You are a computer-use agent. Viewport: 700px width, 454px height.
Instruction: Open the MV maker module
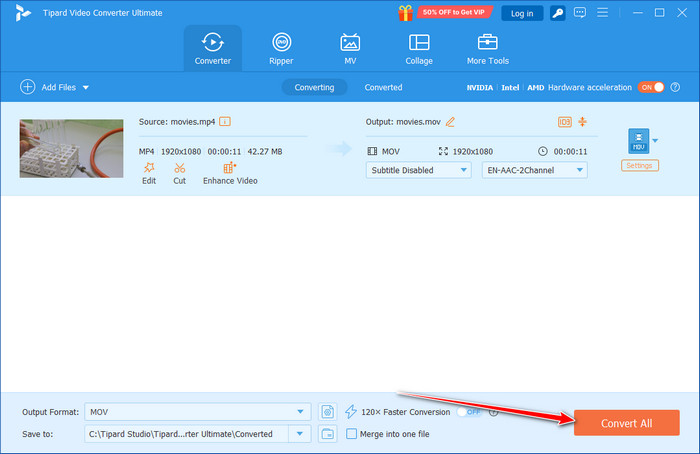pyautogui.click(x=350, y=48)
